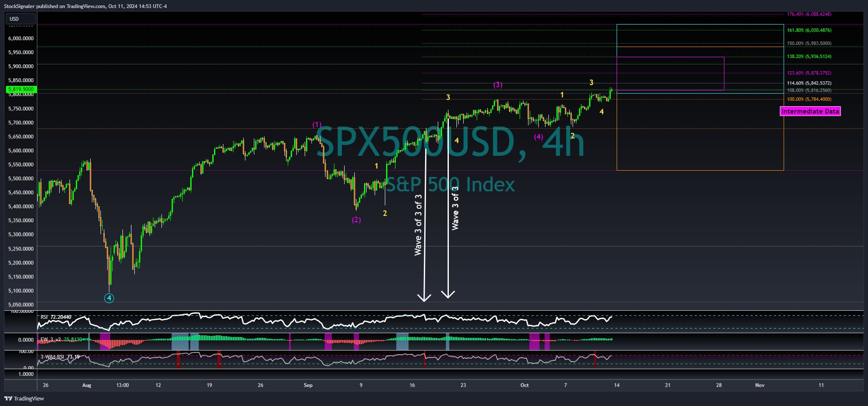
Task: Select the cyan circled 4 wave label
Action: tap(109, 298)
